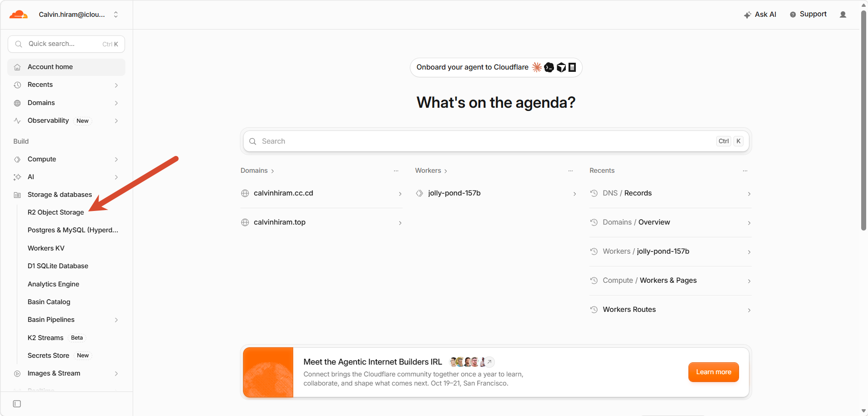Click the page vertical scrollbar

(x=863, y=120)
